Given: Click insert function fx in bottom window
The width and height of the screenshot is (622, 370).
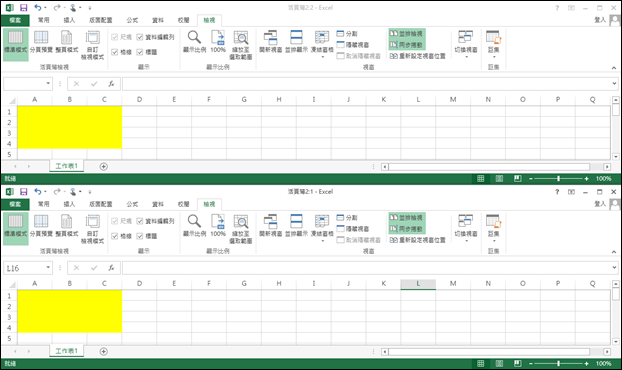Looking at the screenshot, I should click(x=111, y=268).
